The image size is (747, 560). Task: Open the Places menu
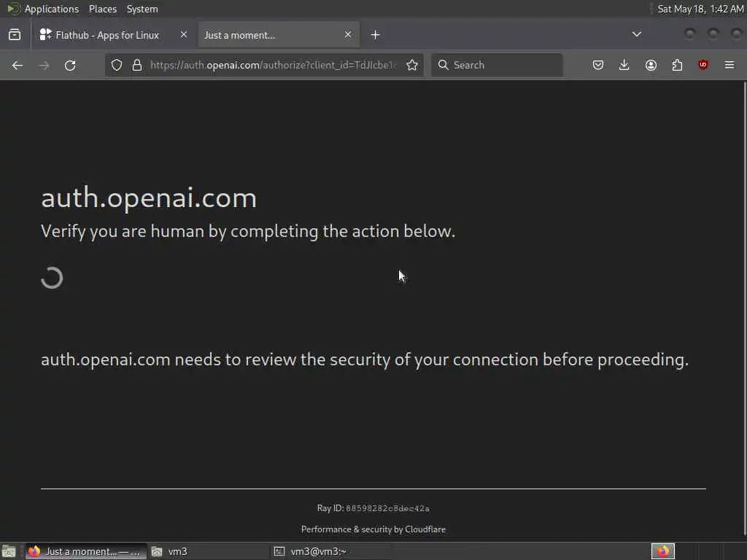pos(103,9)
